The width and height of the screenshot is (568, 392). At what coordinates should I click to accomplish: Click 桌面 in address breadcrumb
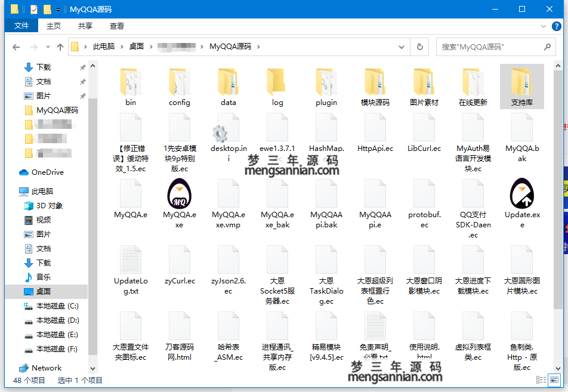point(137,47)
